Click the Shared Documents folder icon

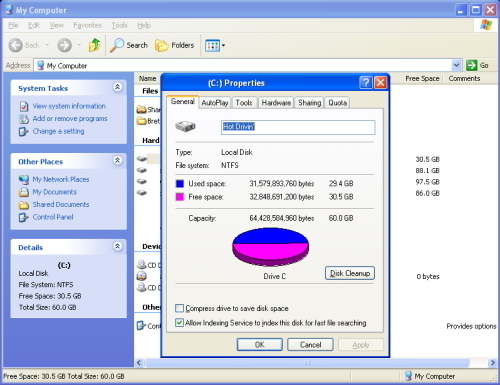click(24, 205)
